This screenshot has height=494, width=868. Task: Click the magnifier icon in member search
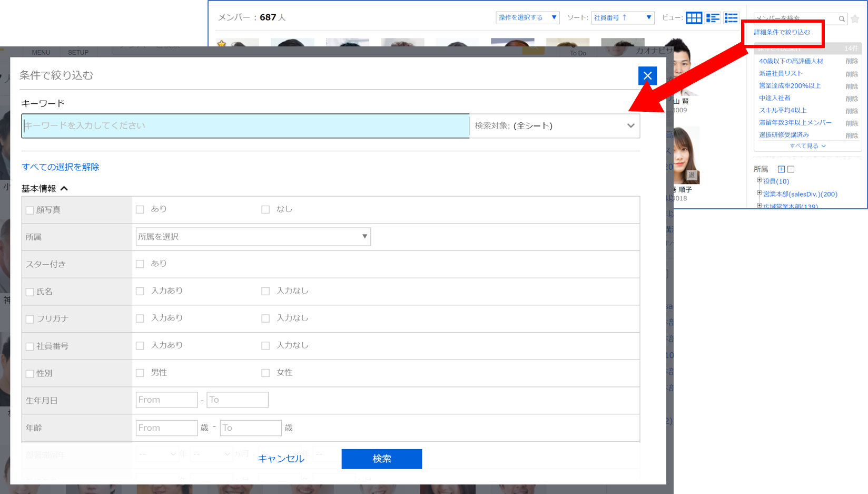coord(842,19)
